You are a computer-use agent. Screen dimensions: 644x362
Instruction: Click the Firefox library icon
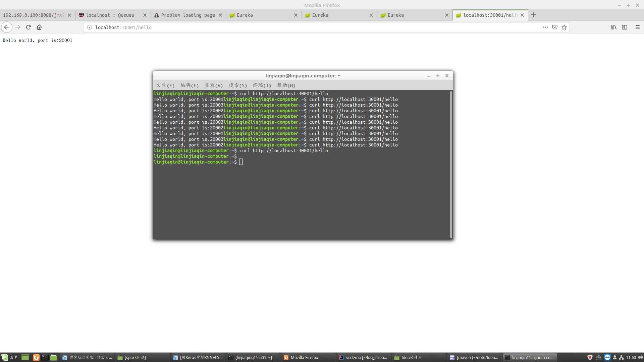[x=614, y=27]
